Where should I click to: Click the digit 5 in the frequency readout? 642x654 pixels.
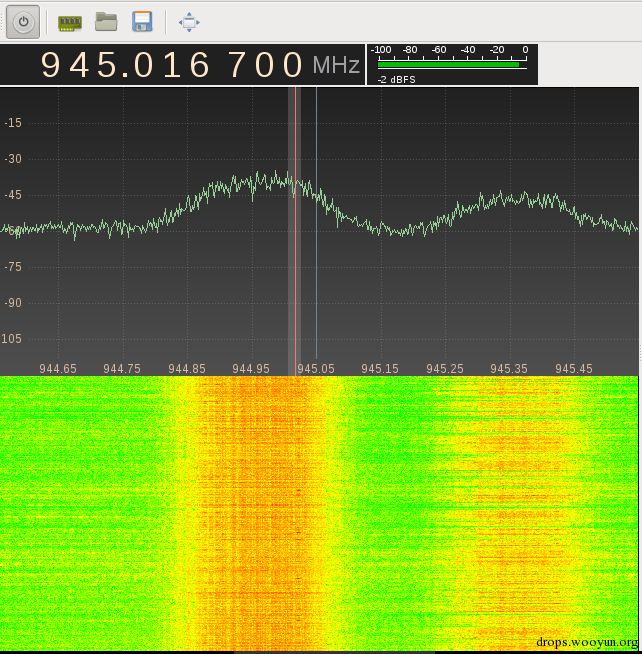point(107,65)
